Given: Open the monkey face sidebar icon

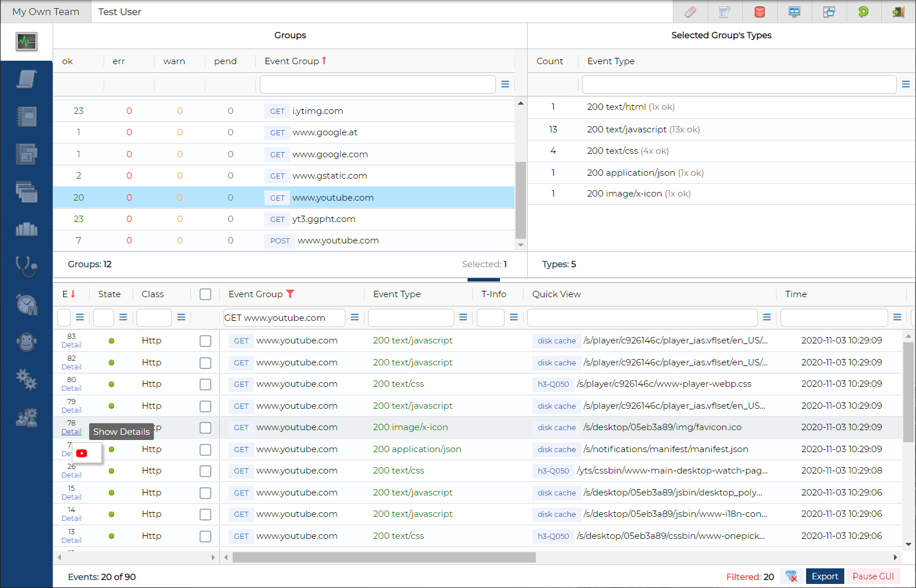Looking at the screenshot, I should (27, 342).
